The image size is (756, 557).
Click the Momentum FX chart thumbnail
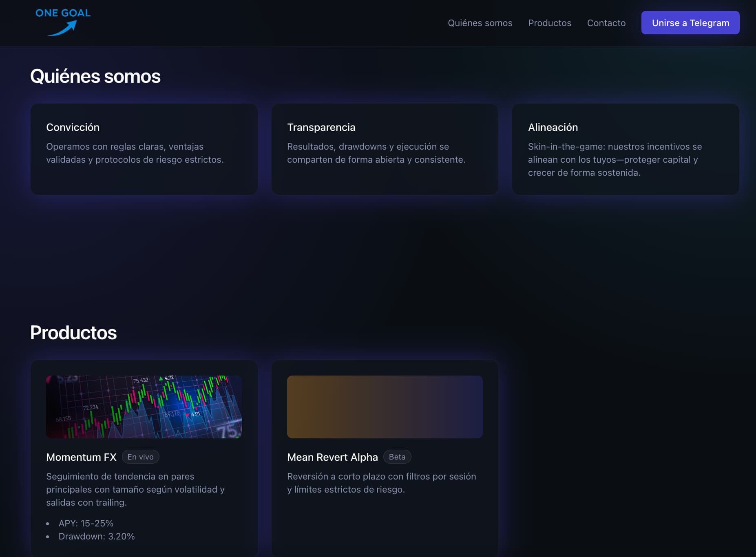coord(144,407)
